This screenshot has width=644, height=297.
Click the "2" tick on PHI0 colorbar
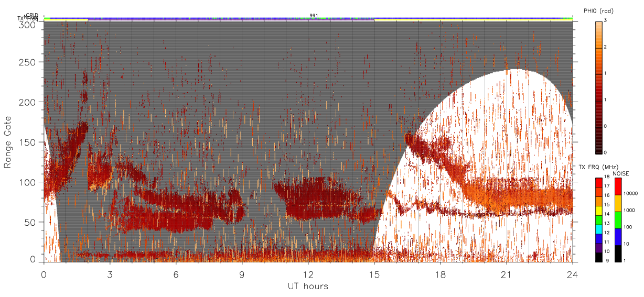605,47
